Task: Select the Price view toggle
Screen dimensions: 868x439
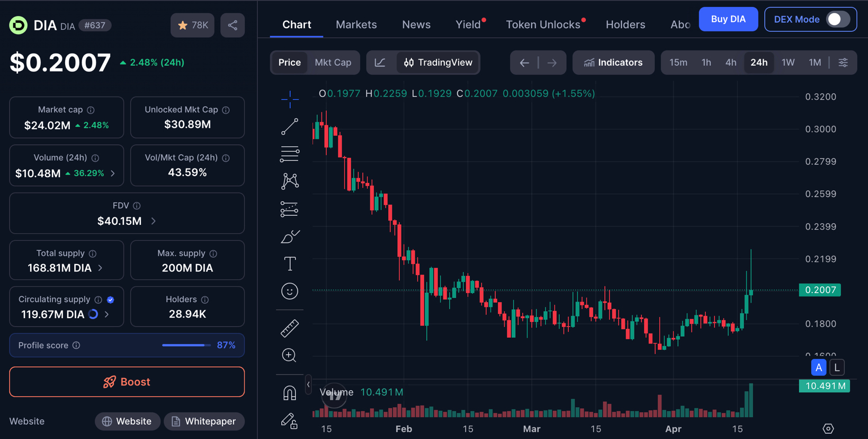Action: pos(290,63)
